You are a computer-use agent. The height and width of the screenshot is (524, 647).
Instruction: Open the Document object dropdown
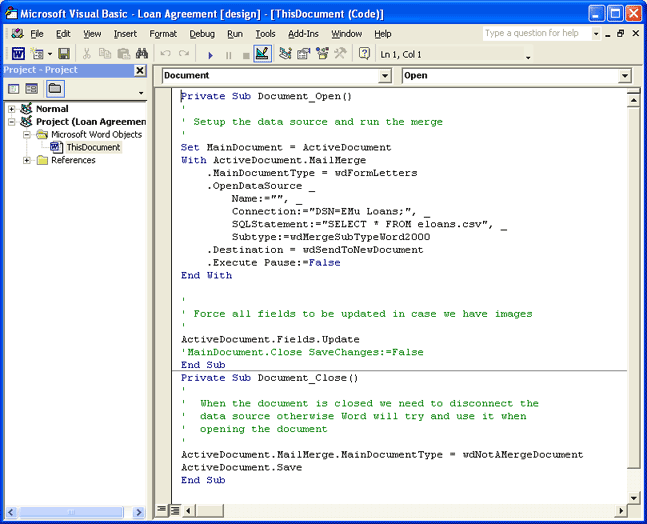click(x=385, y=76)
